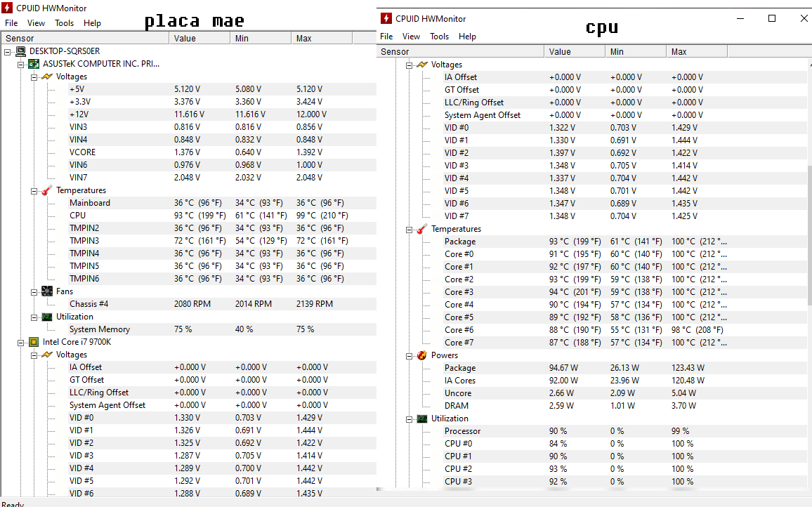Collapse the Intel Core i7 9700K node
The height and width of the screenshot is (507, 812).
coord(20,342)
